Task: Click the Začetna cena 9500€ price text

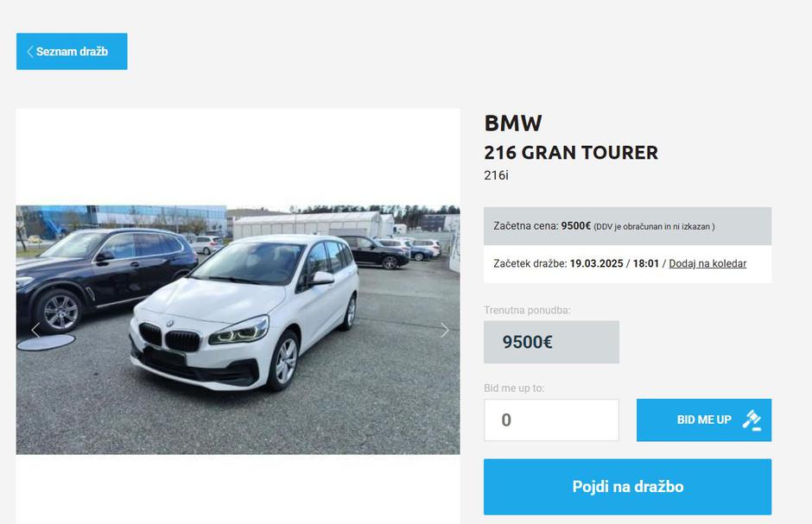Action: pyautogui.click(x=542, y=226)
